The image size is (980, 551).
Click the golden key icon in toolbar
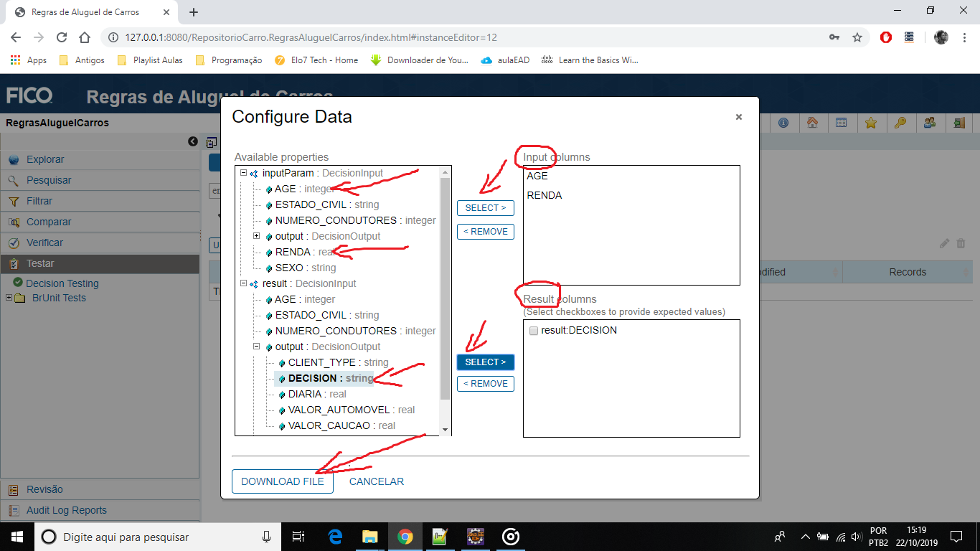coord(900,123)
